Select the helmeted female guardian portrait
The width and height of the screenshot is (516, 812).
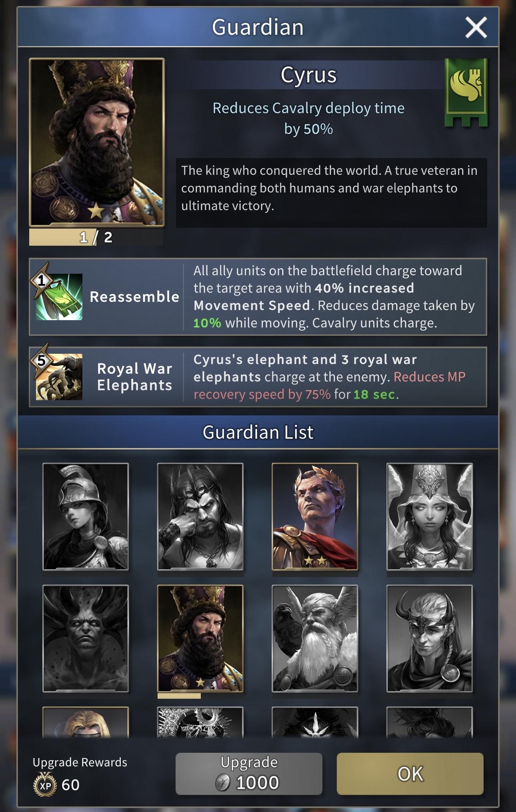tap(86, 517)
